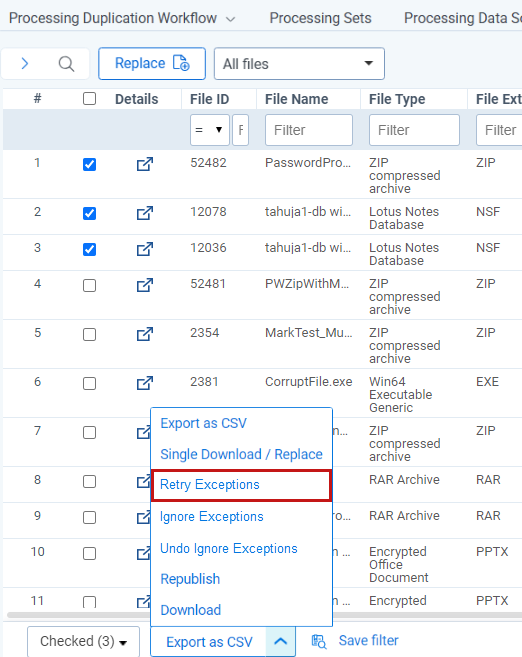This screenshot has width=522, height=657.
Task: Click the bottom Export as CSV button
Action: pos(209,642)
